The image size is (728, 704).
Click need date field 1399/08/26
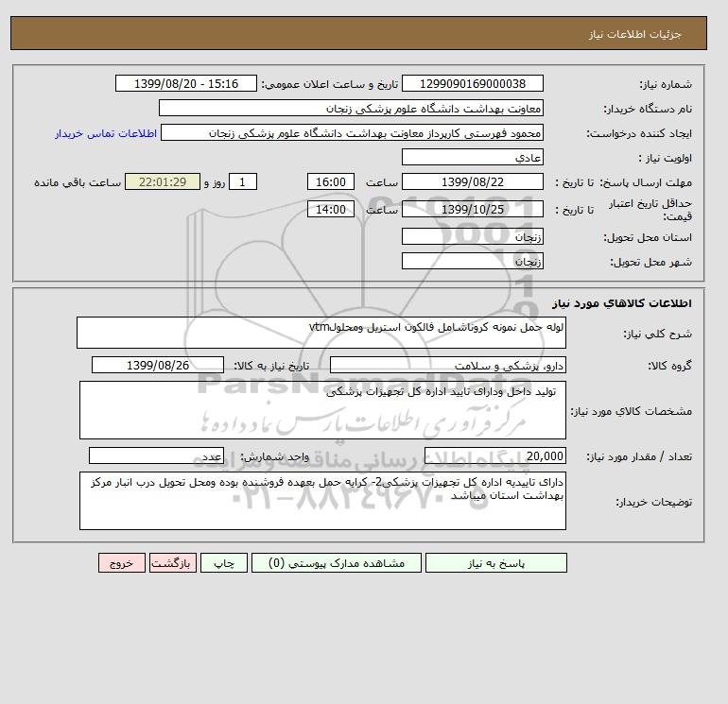(158, 365)
